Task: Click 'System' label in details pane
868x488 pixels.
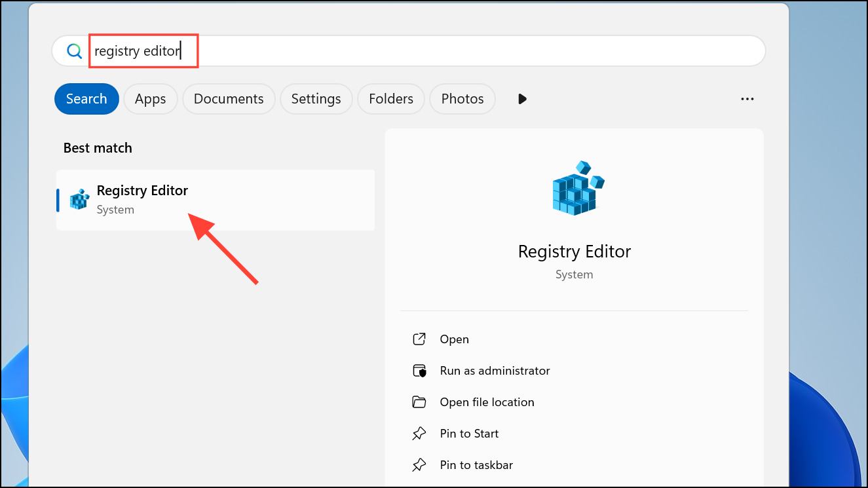Action: coord(575,274)
